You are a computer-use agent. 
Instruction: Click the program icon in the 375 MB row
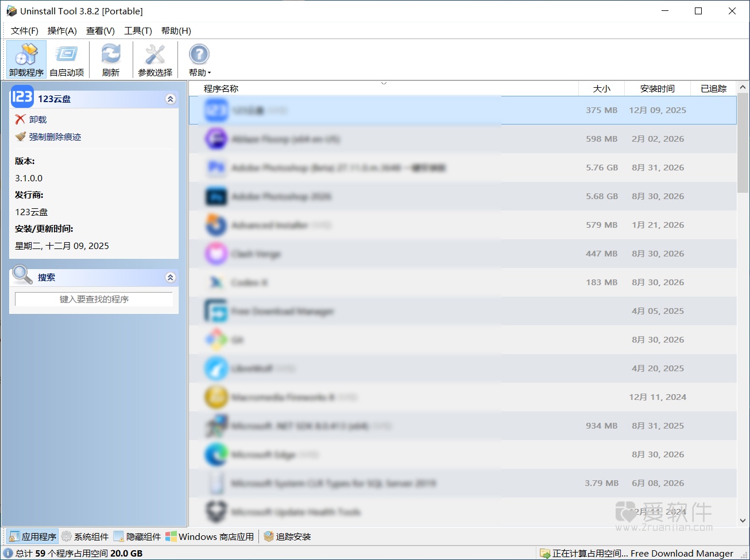tap(217, 110)
